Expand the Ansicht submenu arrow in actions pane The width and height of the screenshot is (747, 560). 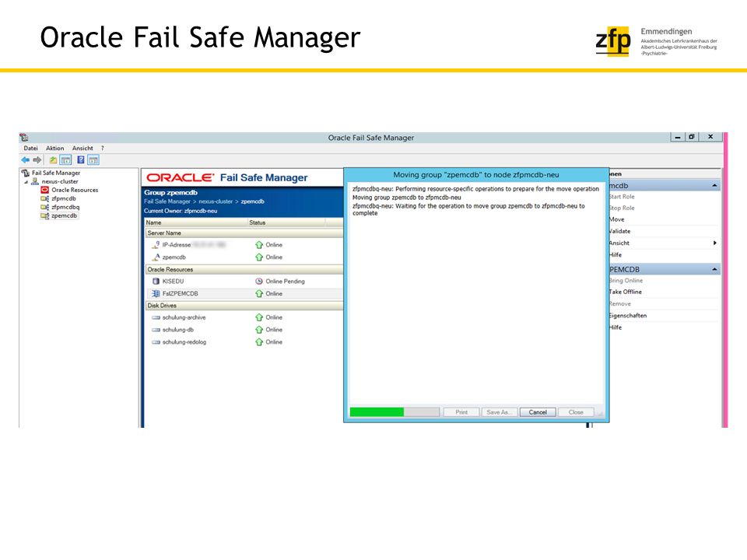coord(714,243)
